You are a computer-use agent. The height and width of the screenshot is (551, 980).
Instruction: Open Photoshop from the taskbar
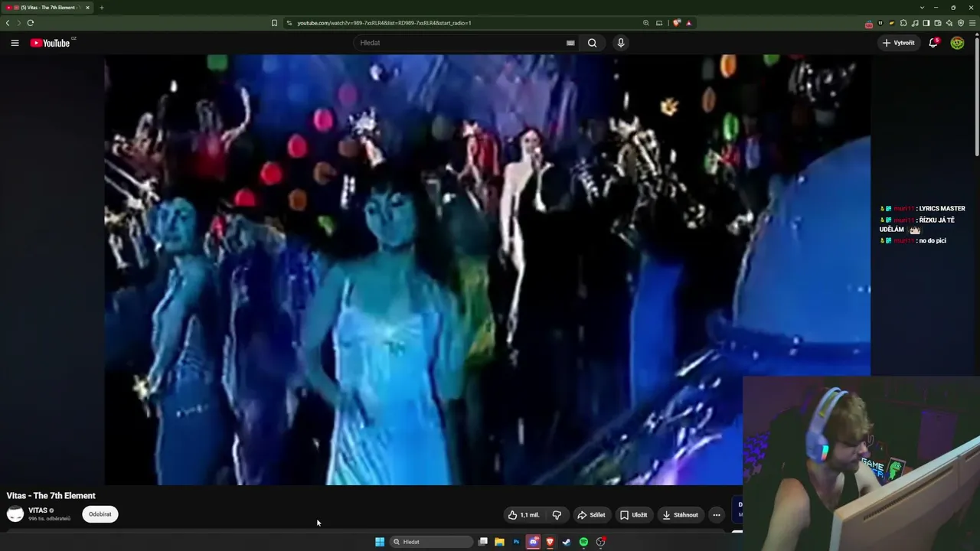click(516, 542)
